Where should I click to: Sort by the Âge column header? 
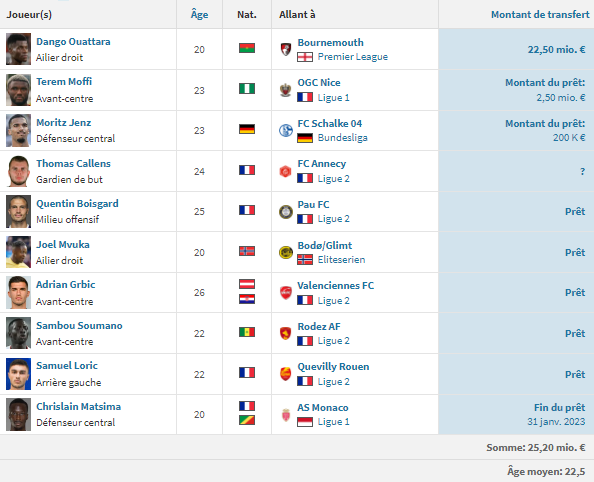(x=199, y=14)
